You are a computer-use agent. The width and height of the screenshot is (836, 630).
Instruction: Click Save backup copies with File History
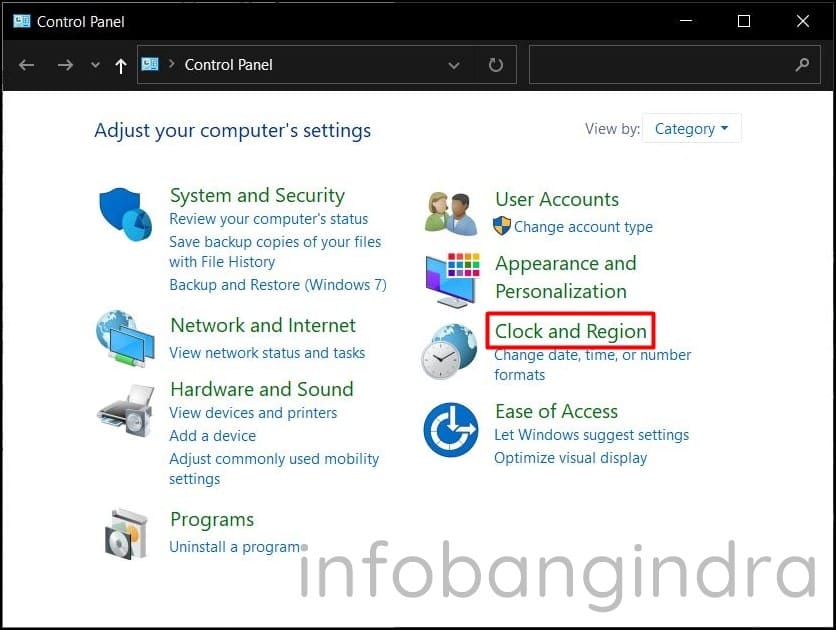275,252
